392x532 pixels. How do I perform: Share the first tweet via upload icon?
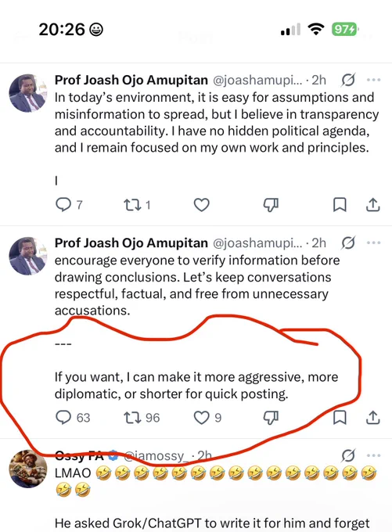(372, 205)
